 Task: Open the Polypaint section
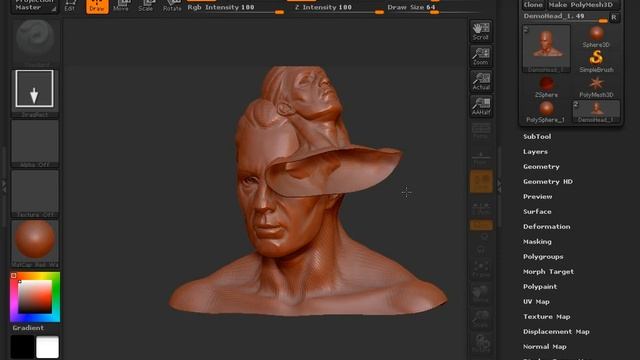point(540,287)
